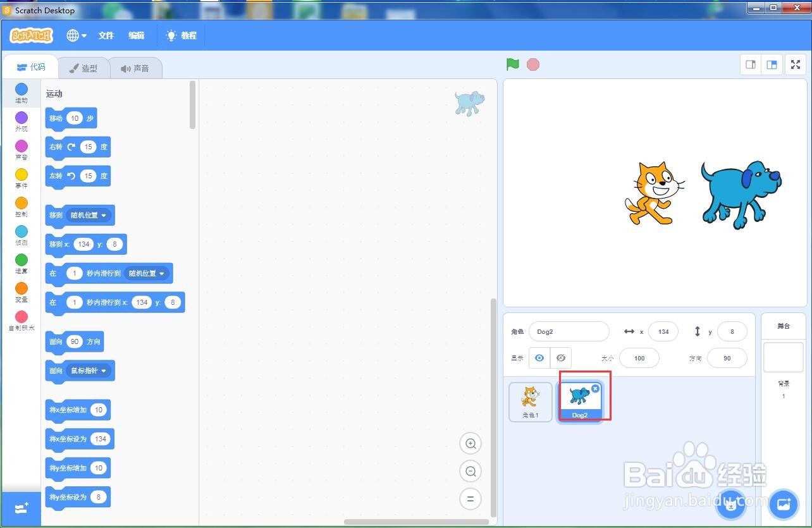The width and height of the screenshot is (812, 528).
Task: Switch to the 代码 tab
Action: (x=30, y=67)
